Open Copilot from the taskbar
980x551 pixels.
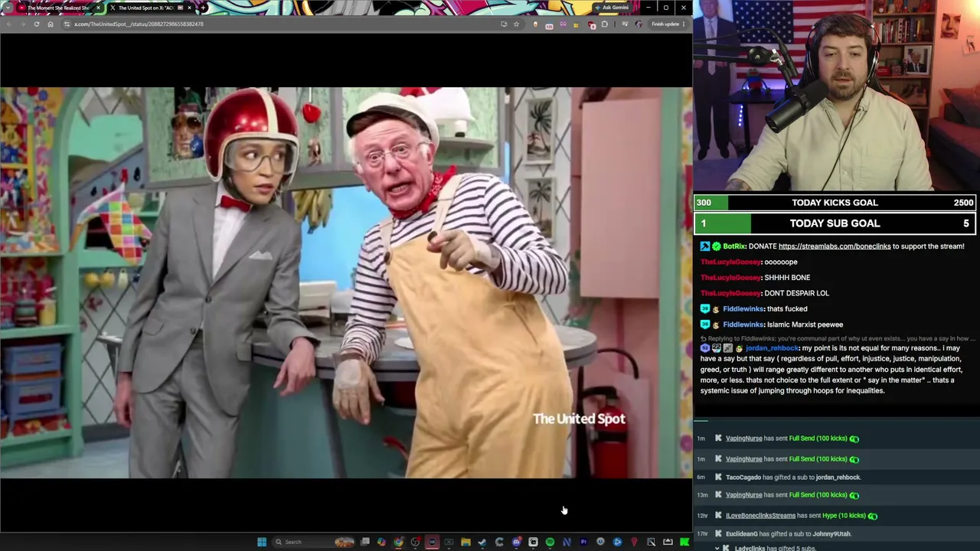click(381, 542)
